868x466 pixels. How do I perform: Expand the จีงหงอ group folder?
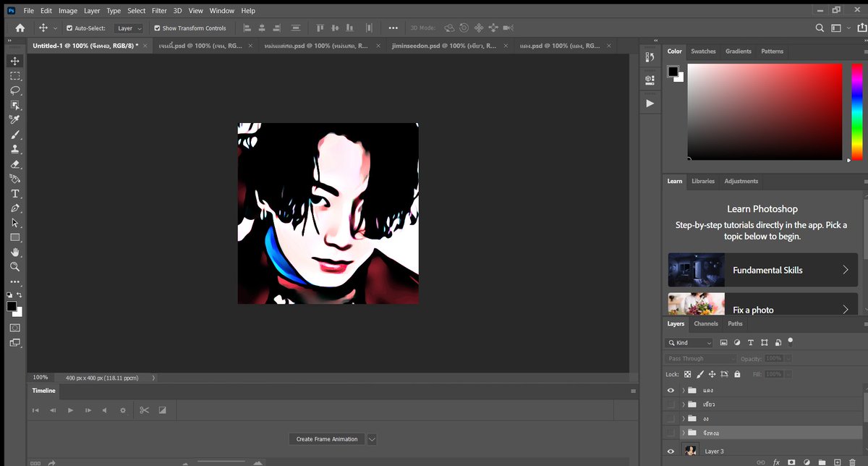pos(683,433)
